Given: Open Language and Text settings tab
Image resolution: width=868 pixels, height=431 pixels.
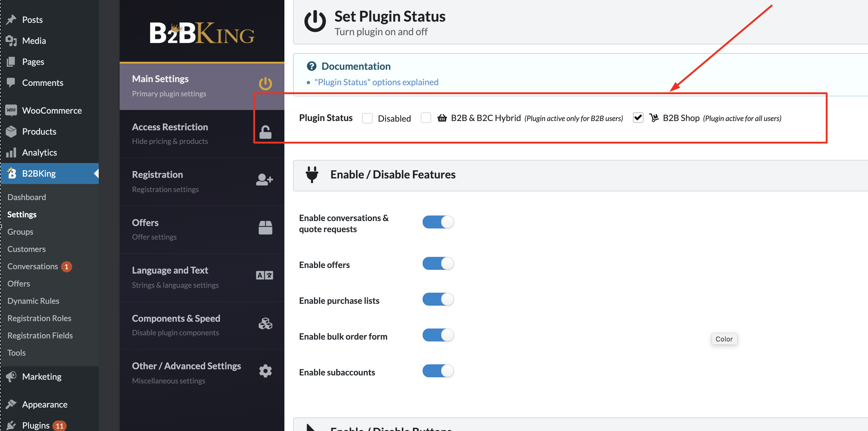Looking at the screenshot, I should point(202,278).
